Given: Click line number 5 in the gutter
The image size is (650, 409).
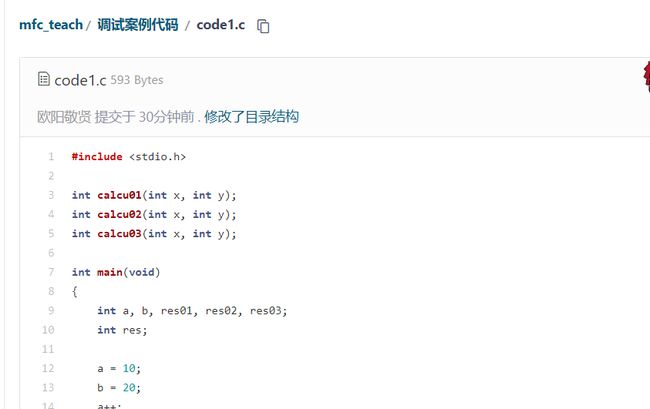Looking at the screenshot, I should click(x=51, y=234).
